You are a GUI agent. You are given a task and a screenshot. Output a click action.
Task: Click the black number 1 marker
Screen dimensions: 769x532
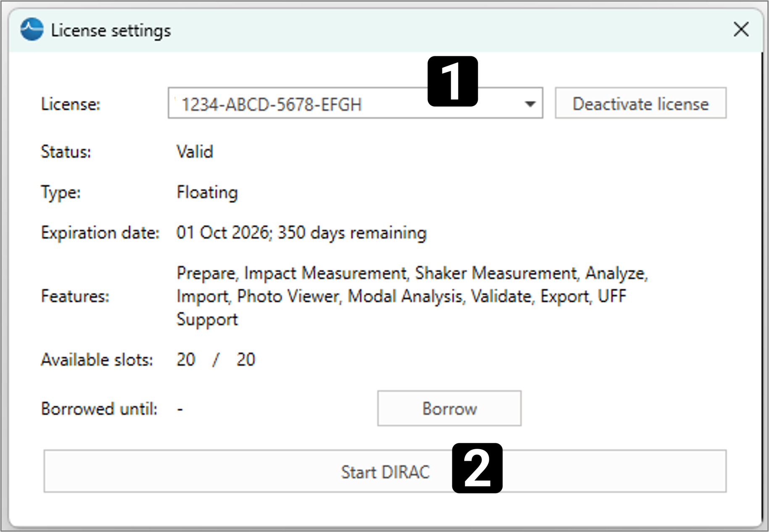pyautogui.click(x=453, y=82)
